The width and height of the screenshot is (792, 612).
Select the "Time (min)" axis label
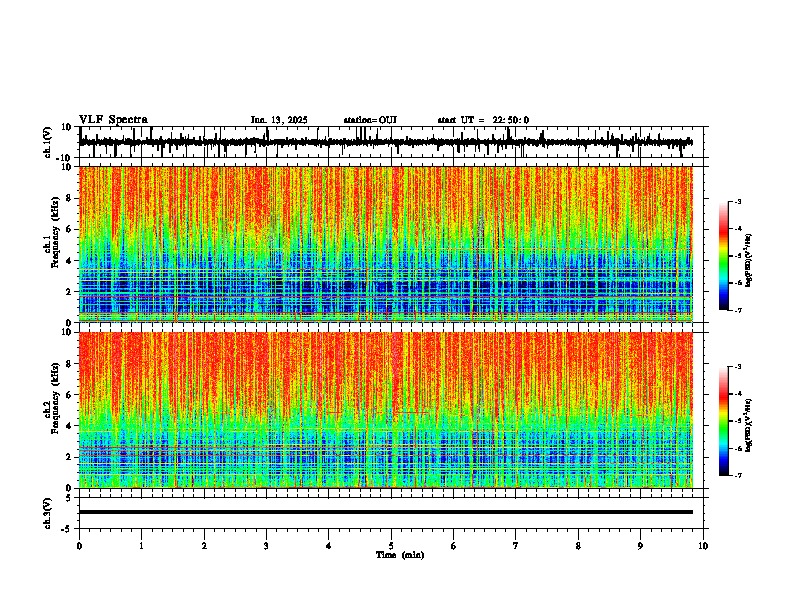(400, 555)
